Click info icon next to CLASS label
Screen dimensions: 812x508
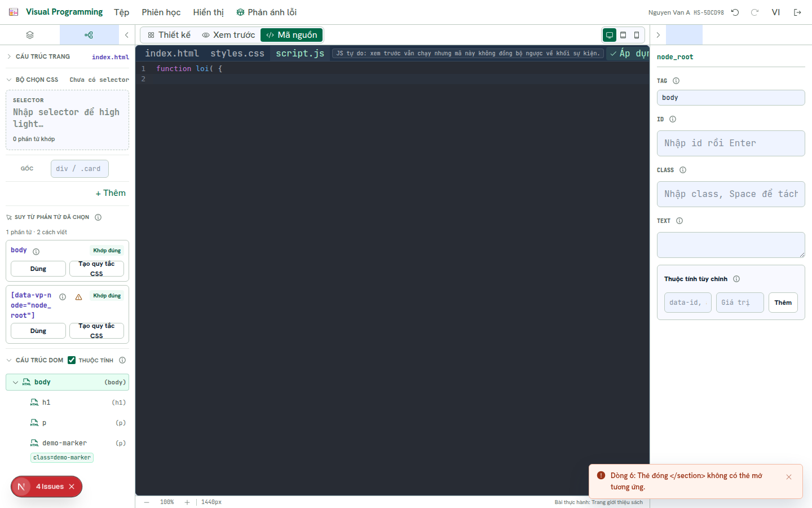[x=683, y=170]
